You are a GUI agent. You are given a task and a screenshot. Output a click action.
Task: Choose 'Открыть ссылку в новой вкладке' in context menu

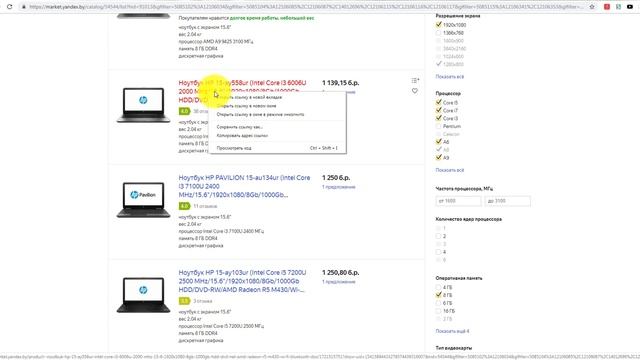pyautogui.click(x=278, y=97)
